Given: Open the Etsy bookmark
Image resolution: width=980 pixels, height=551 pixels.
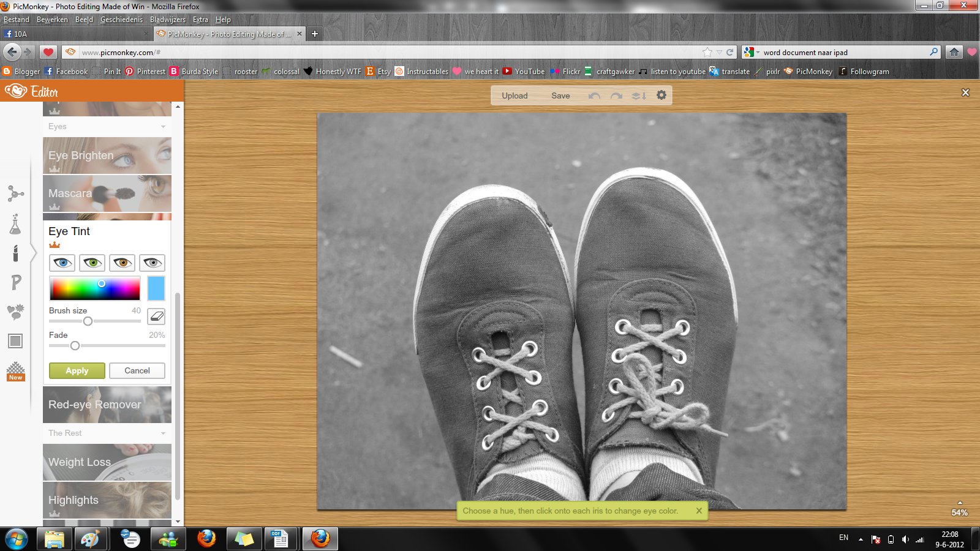Looking at the screenshot, I should [379, 71].
